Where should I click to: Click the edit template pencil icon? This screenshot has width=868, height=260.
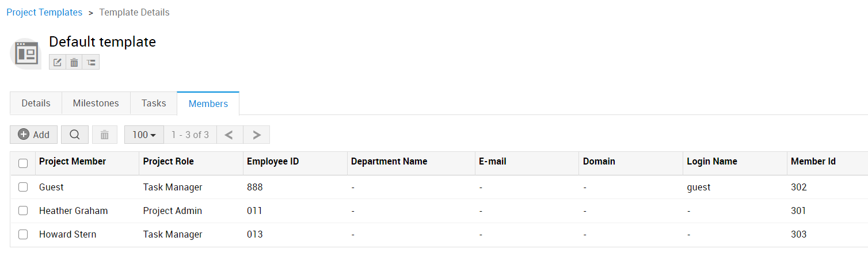(x=58, y=62)
